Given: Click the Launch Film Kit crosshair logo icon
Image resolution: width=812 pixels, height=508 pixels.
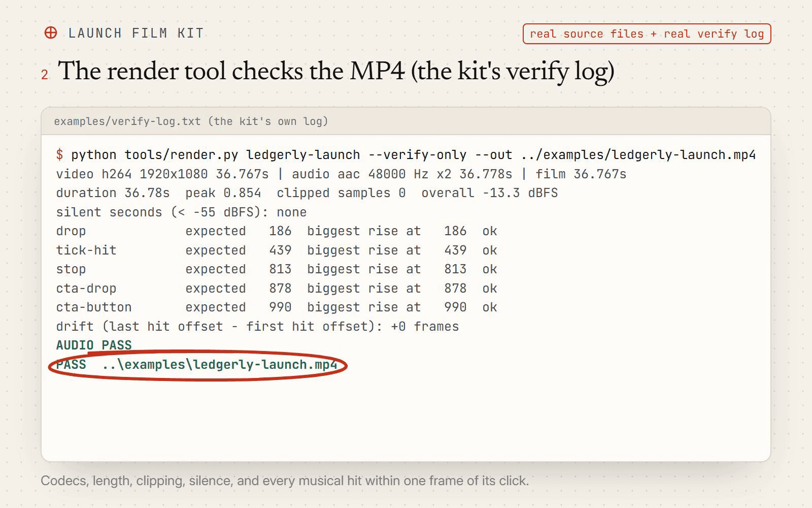Looking at the screenshot, I should (51, 33).
